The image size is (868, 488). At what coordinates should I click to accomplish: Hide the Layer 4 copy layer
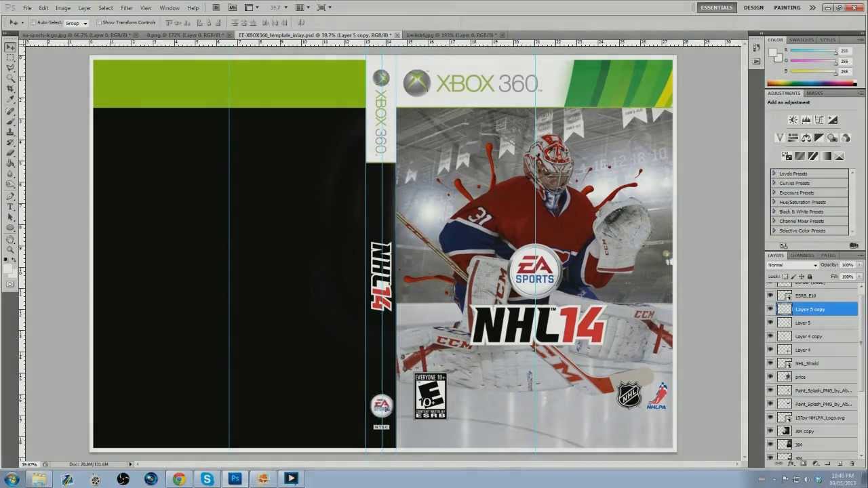tap(770, 336)
